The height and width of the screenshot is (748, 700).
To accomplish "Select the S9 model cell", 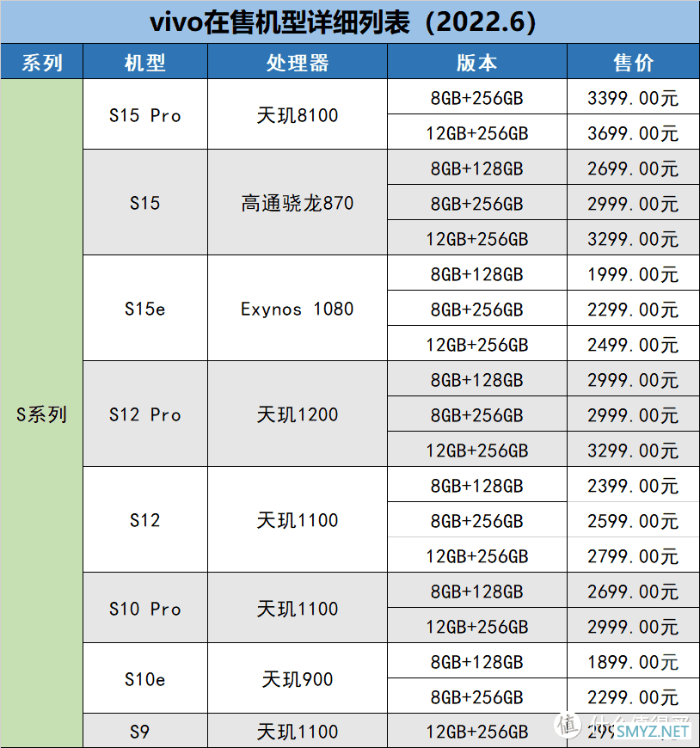I will coord(145,731).
